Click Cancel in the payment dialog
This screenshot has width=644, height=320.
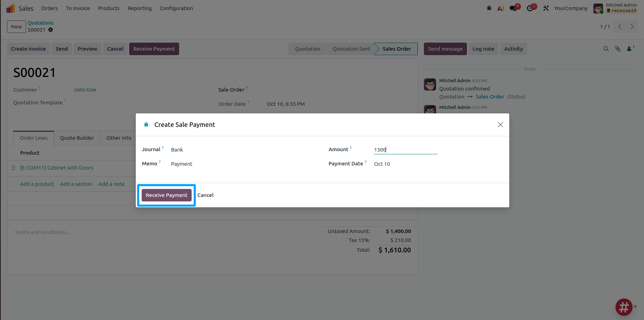point(206,195)
